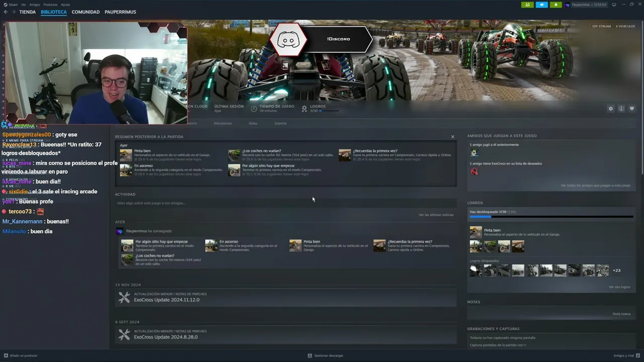Expand the Pauperrimus account dropdown
Image resolution: width=644 pixels, height=362 pixels.
(586, 5)
